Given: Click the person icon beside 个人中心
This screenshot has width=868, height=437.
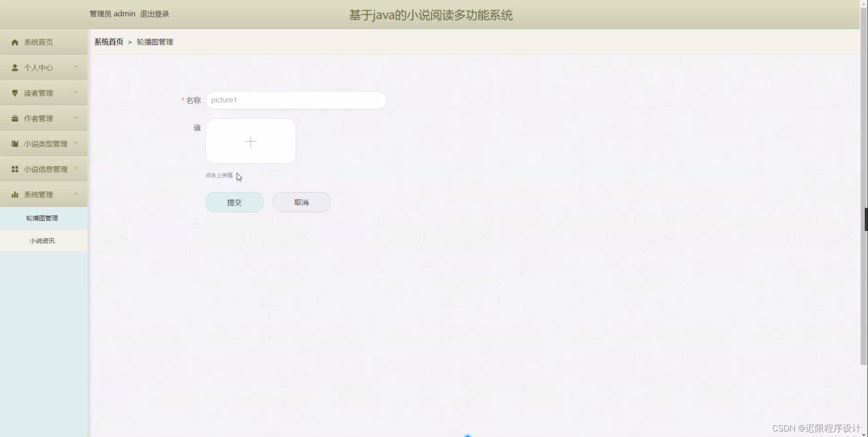Looking at the screenshot, I should tap(15, 67).
